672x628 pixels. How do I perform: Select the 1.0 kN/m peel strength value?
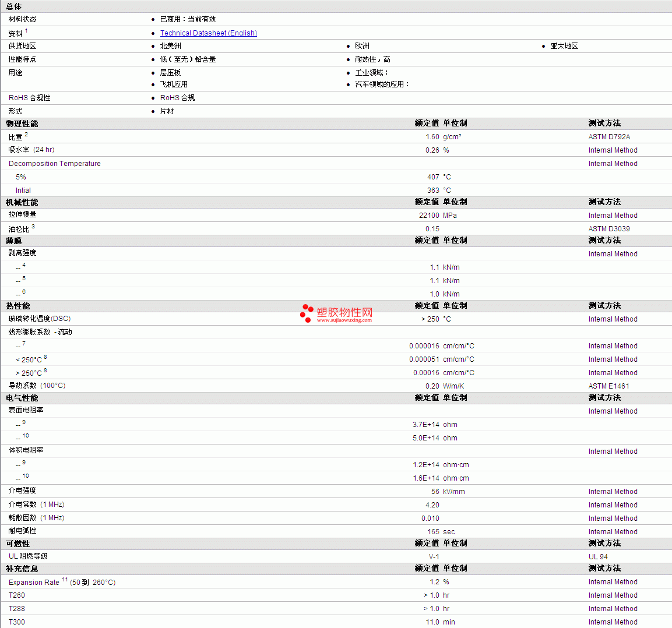pyautogui.click(x=445, y=294)
